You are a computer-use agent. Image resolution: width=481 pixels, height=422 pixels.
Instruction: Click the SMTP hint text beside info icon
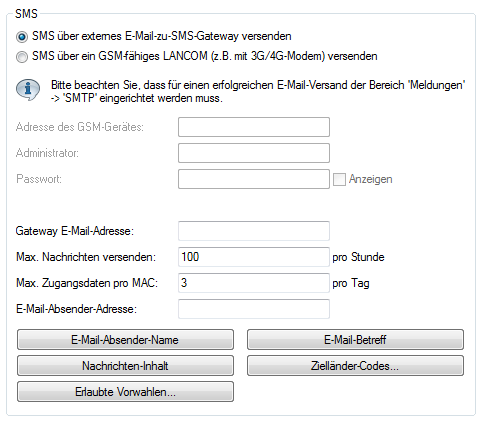pyautogui.click(x=258, y=92)
